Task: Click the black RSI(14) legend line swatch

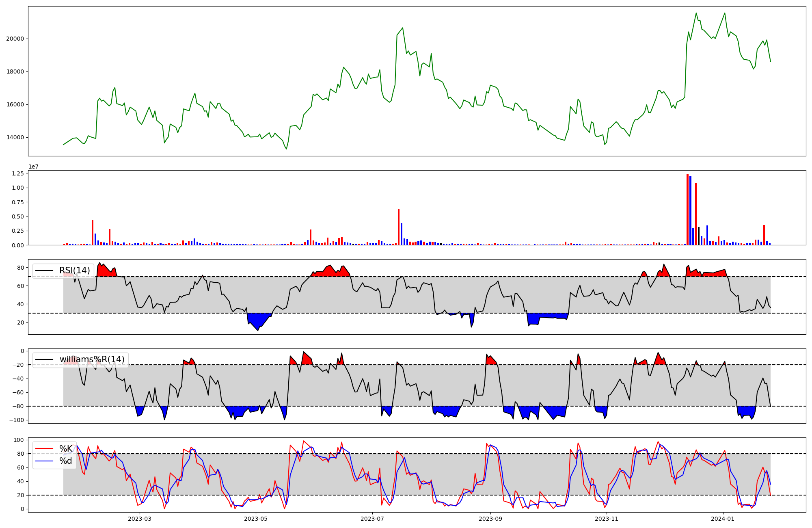Action: (x=44, y=270)
